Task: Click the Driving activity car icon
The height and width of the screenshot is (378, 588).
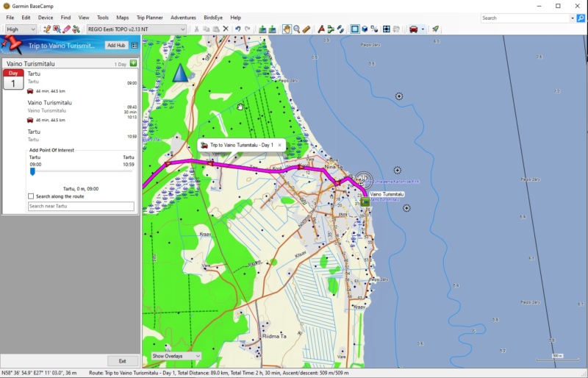Action: 414,29
